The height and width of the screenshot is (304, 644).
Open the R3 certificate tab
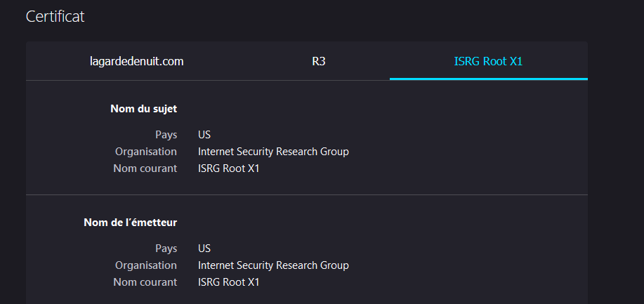coord(319,61)
